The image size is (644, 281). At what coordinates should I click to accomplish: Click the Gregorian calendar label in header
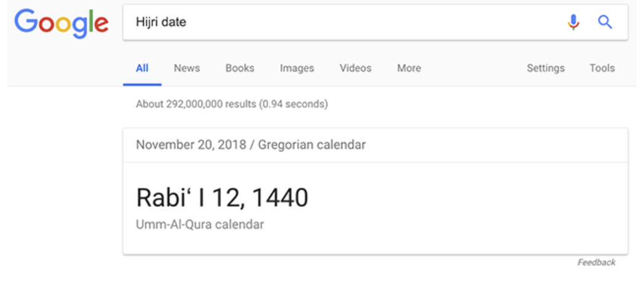click(x=312, y=145)
